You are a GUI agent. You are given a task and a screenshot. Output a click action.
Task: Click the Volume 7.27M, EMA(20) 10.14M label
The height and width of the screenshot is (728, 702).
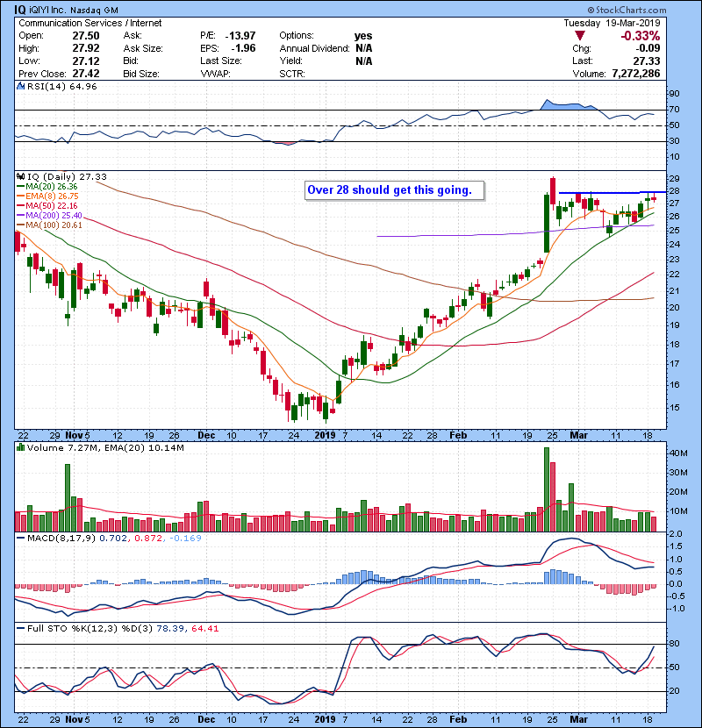click(105, 448)
